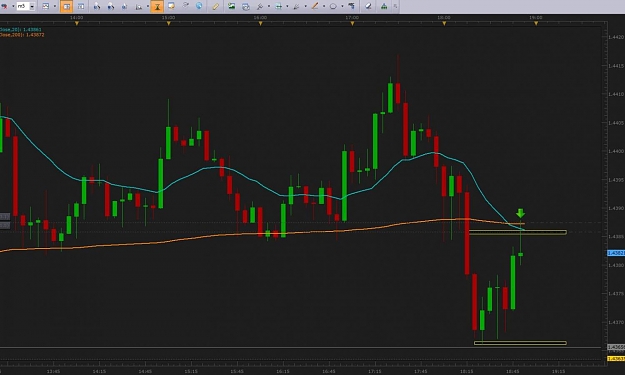The height and width of the screenshot is (375, 625).
Task: Expand the orange pencil tool dropdown arrow
Action: (x=324, y=6)
